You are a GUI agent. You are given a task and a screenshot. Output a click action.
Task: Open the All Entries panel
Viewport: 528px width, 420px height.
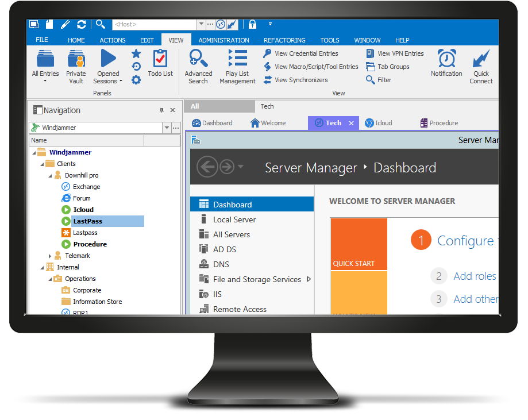tap(45, 65)
